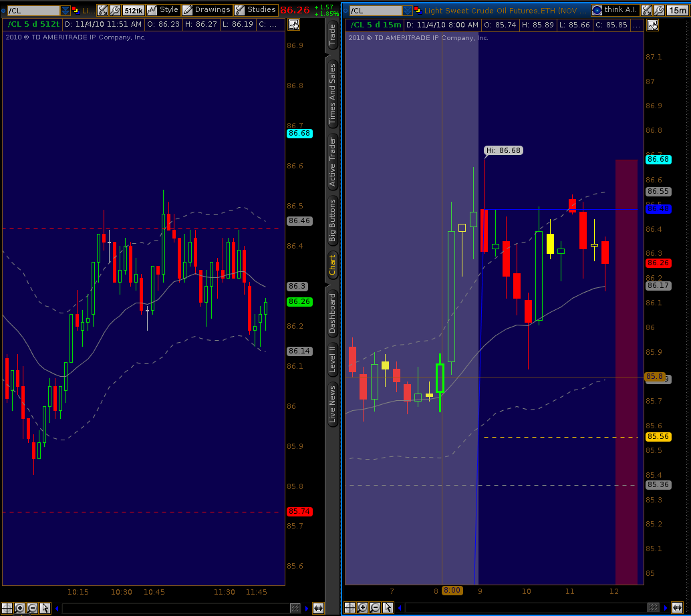Click the gray 86.46 label on left chart axis
The image size is (691, 616).
click(x=299, y=220)
